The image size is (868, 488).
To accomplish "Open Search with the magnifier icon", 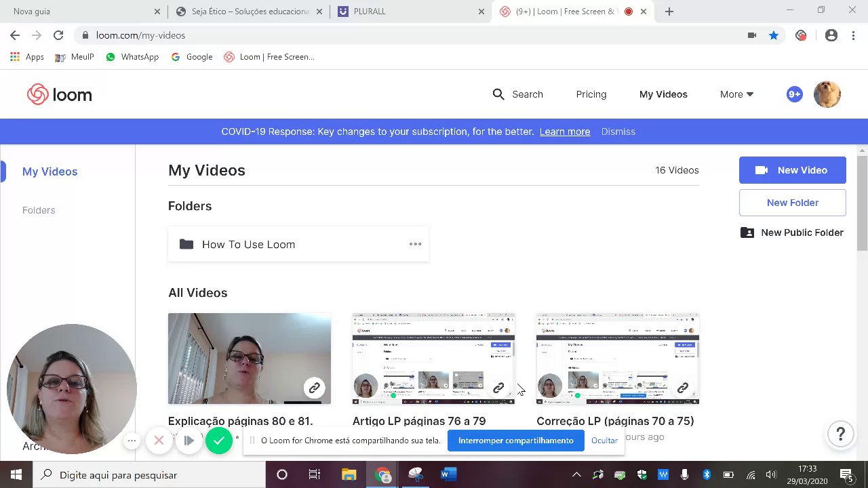I will (498, 94).
